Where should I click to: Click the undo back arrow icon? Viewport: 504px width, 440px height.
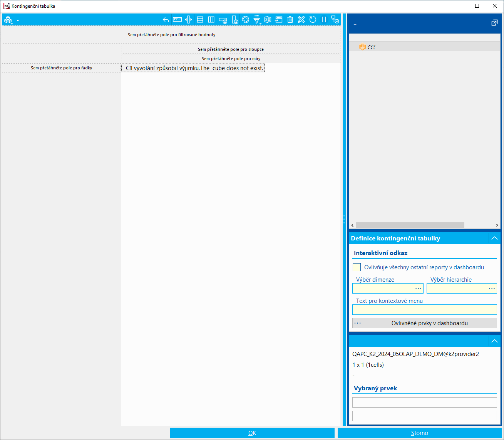[166, 20]
